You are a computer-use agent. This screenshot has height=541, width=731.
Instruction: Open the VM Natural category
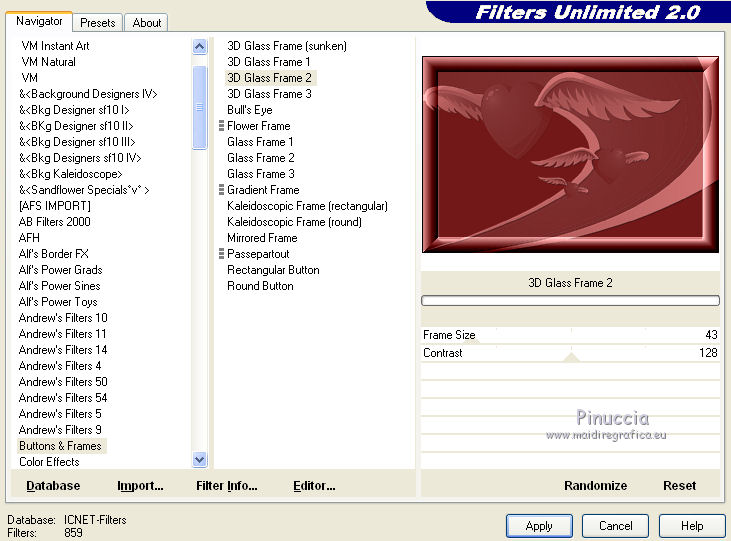pyautogui.click(x=48, y=62)
